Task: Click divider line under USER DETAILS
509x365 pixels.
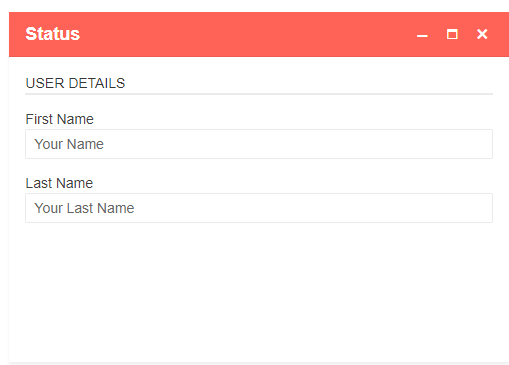Action: click(259, 94)
